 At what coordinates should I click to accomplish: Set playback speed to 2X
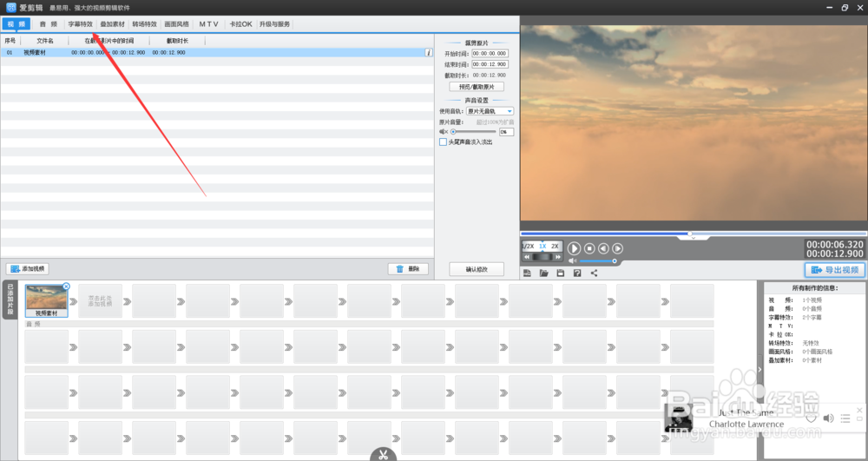555,247
